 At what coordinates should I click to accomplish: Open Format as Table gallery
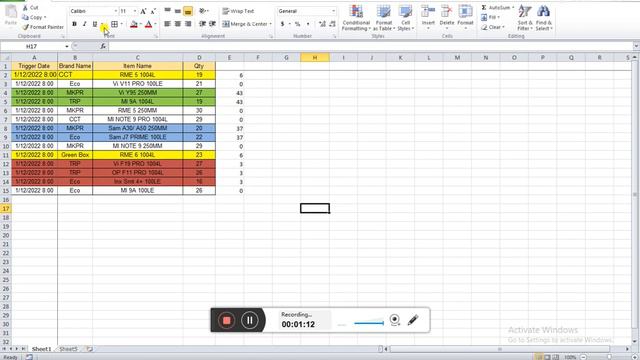(x=384, y=18)
